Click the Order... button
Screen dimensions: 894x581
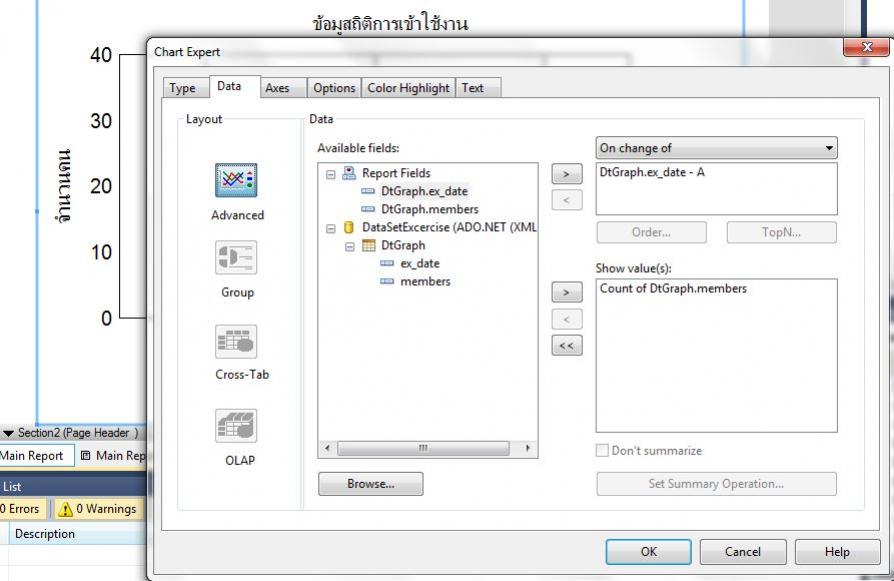[x=652, y=232]
